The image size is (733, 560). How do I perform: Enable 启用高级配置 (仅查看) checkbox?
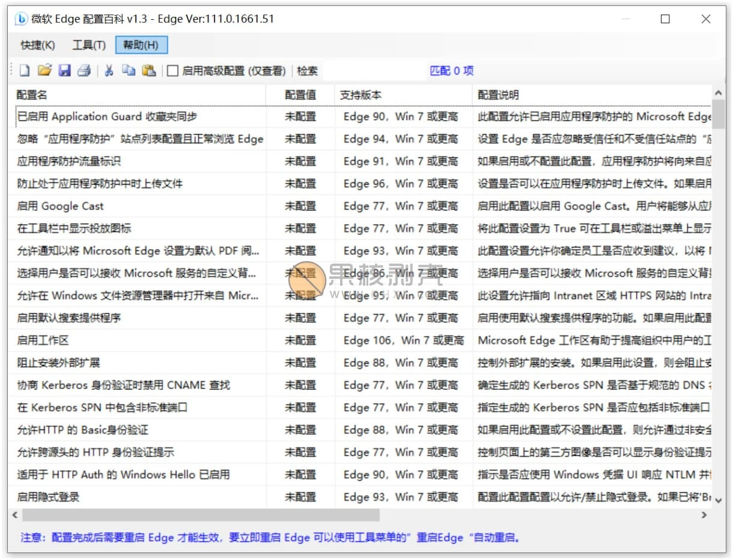[173, 71]
